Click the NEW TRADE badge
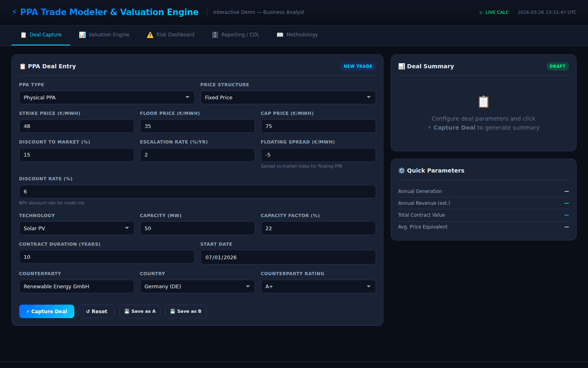 pyautogui.click(x=358, y=66)
